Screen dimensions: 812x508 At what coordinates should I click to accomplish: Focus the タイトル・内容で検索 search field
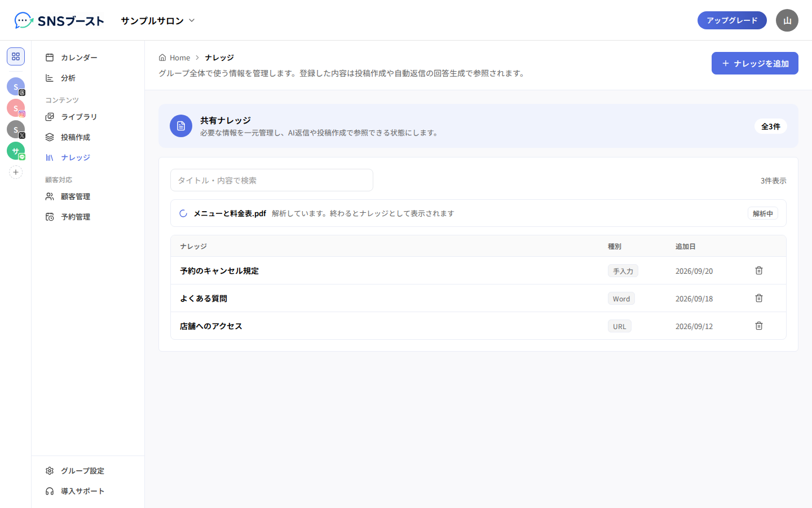(272, 180)
